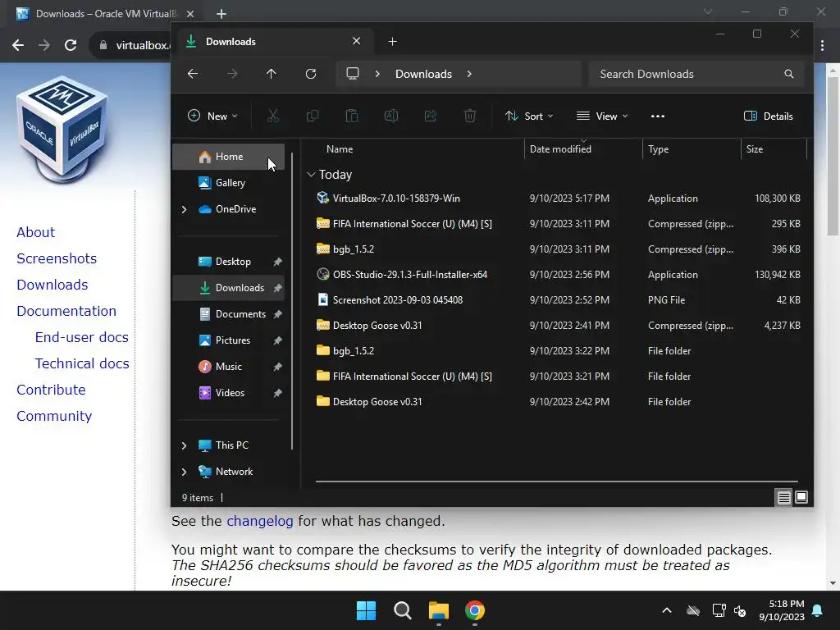This screenshot has width=840, height=630.
Task: Sort by Size column header
Action: tap(755, 149)
